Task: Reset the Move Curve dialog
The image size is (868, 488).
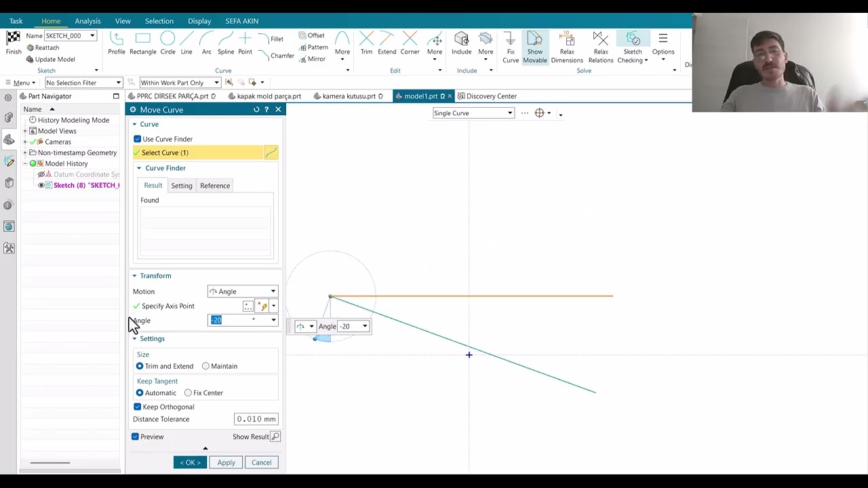Action: [x=256, y=109]
